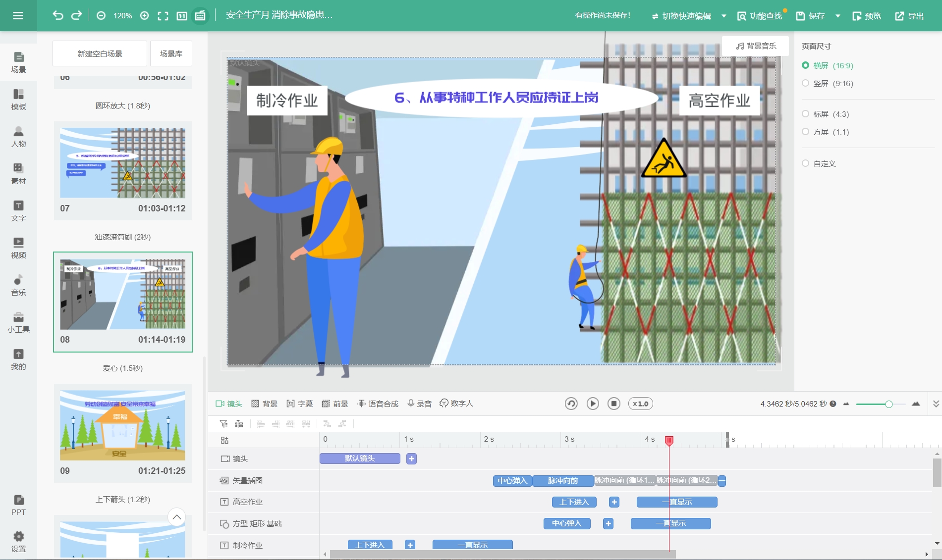Add animation to 方型 矩形 基础 track

pyautogui.click(x=608, y=523)
